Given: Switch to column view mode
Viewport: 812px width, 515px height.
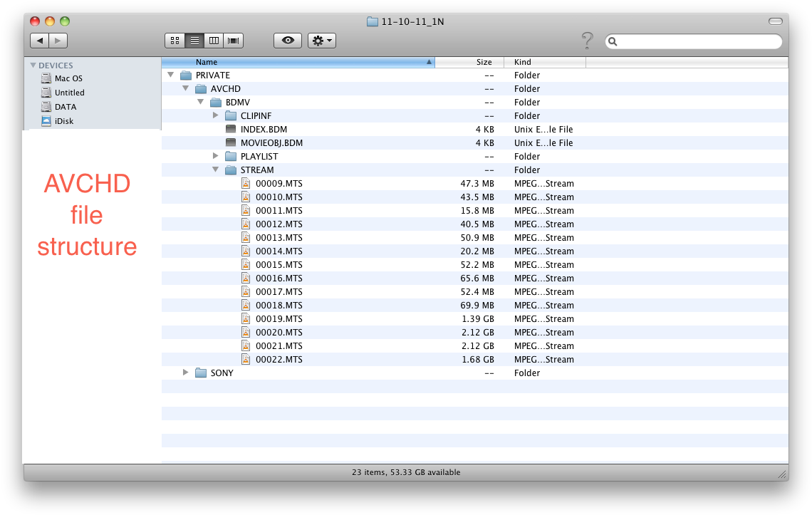Looking at the screenshot, I should point(213,41).
